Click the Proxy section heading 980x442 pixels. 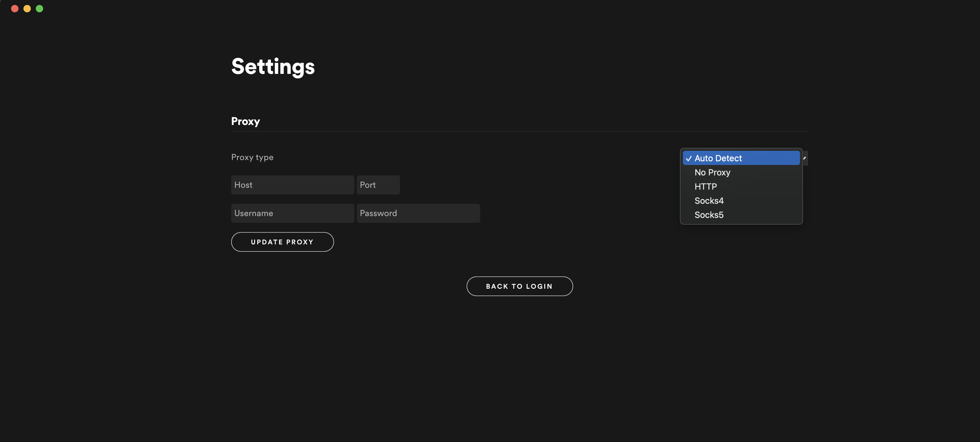pyautogui.click(x=245, y=121)
